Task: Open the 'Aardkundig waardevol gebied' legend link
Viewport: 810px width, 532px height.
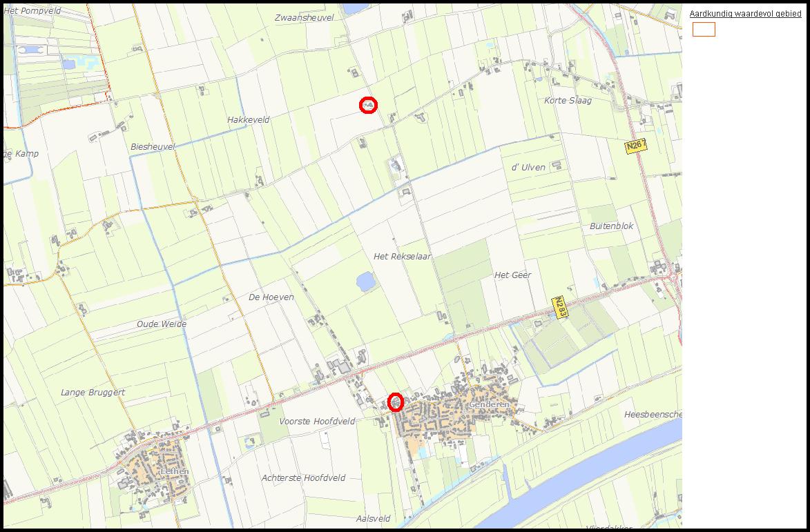Action: tap(745, 14)
